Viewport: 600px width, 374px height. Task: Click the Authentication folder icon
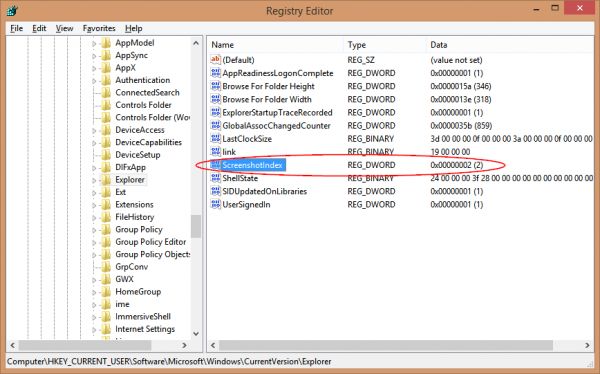(x=106, y=80)
